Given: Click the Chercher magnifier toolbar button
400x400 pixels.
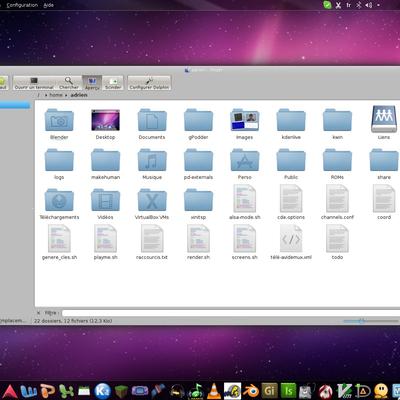Looking at the screenshot, I should [x=69, y=83].
